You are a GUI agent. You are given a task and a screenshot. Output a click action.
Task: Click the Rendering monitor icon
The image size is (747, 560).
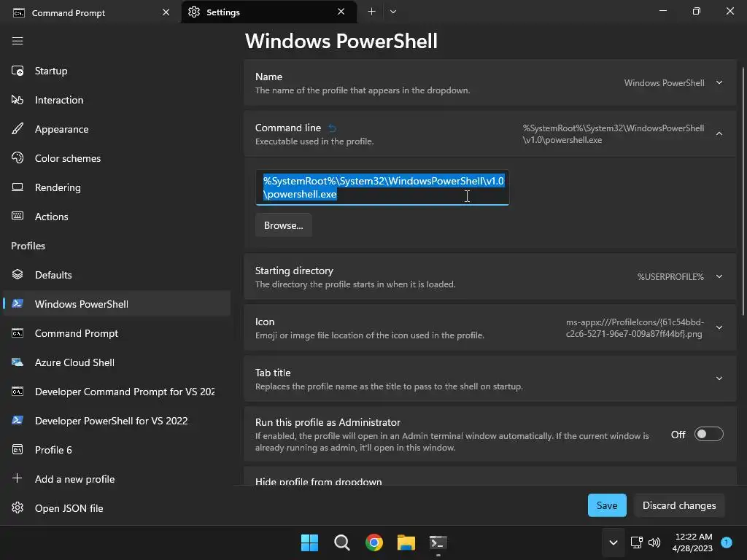pyautogui.click(x=18, y=187)
